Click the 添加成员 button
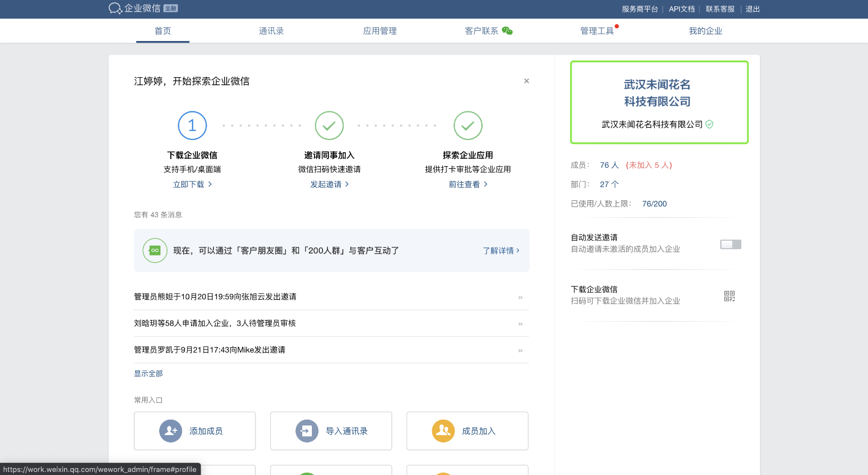Image resolution: width=868 pixels, height=475 pixels. tap(195, 431)
